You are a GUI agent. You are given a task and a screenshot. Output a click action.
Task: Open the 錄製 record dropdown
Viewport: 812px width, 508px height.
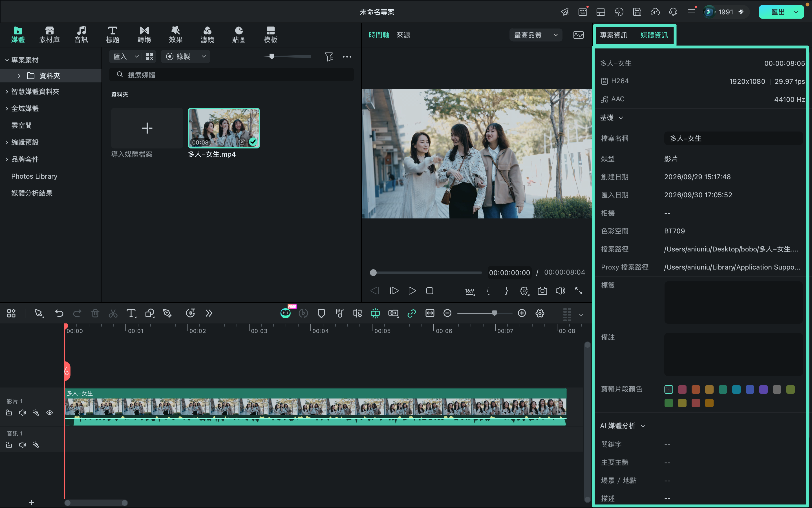point(186,56)
